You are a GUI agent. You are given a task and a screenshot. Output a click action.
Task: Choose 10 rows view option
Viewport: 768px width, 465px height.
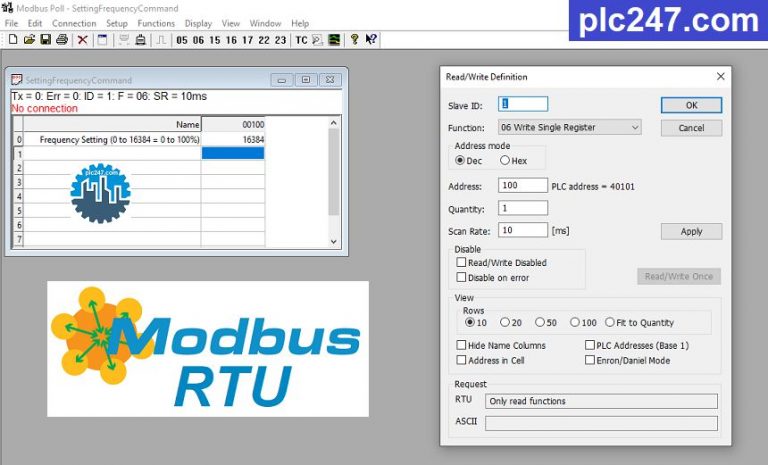(470, 322)
